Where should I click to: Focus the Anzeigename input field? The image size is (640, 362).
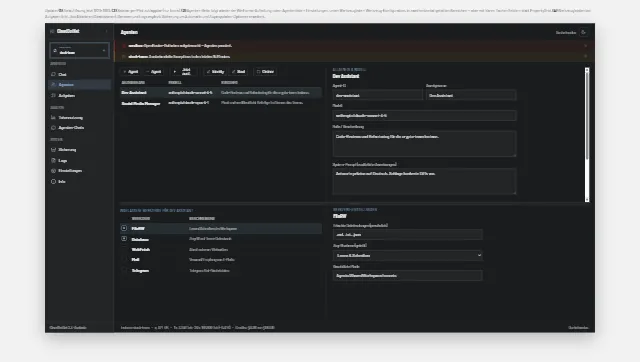[x=471, y=95]
